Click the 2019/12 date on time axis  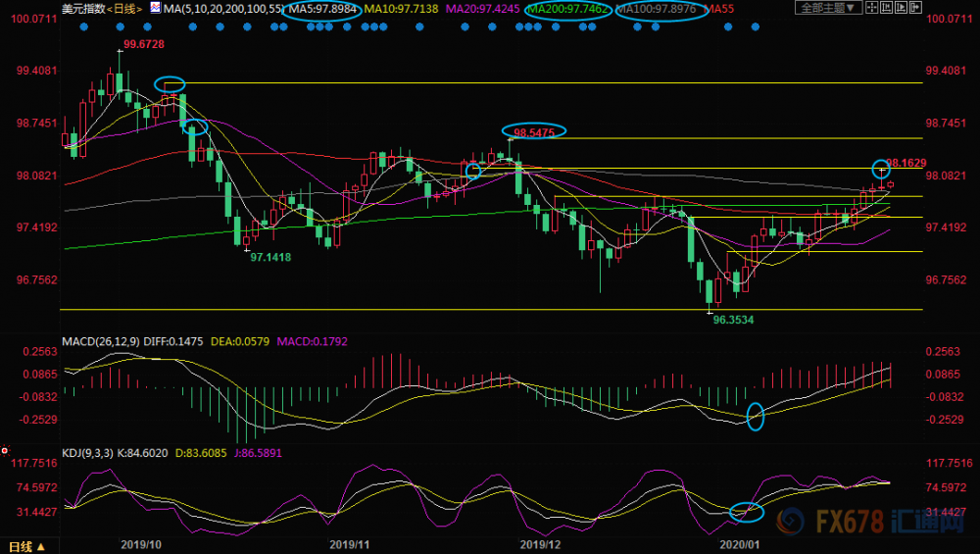[541, 544]
